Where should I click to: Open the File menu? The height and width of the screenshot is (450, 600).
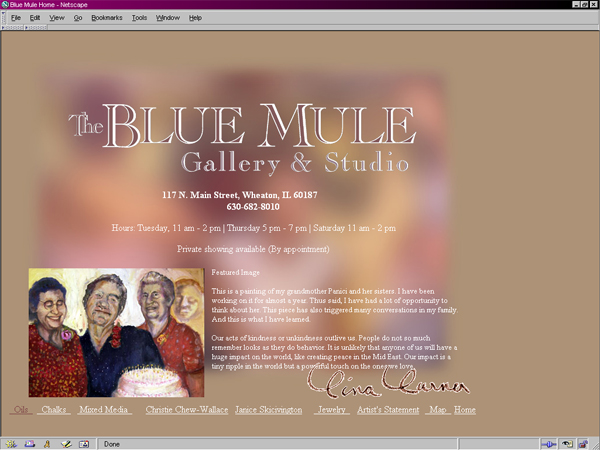(16, 18)
